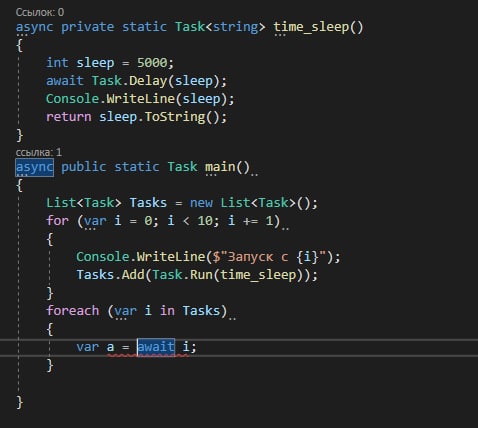Click the main method name
This screenshot has height=428, width=478.
pos(220,167)
